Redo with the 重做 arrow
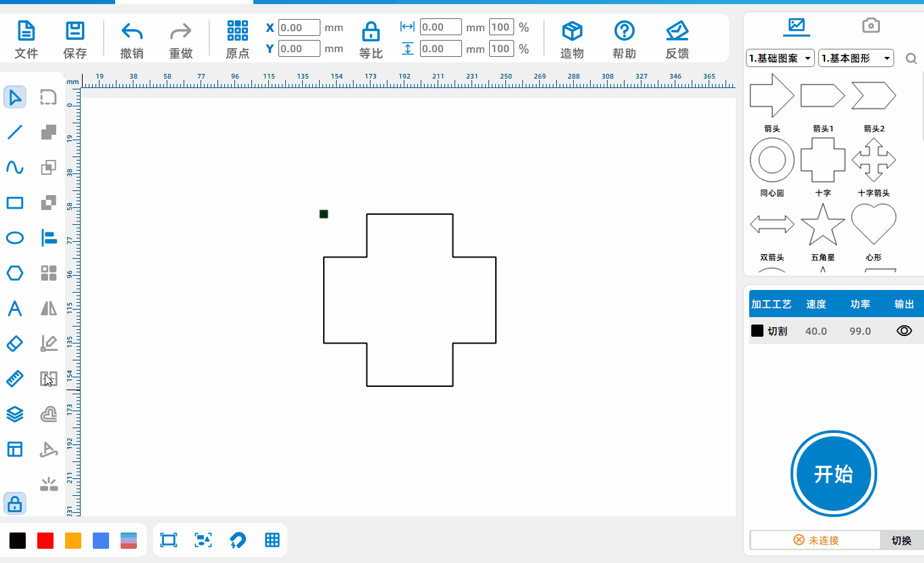924x563 pixels. pos(181,31)
